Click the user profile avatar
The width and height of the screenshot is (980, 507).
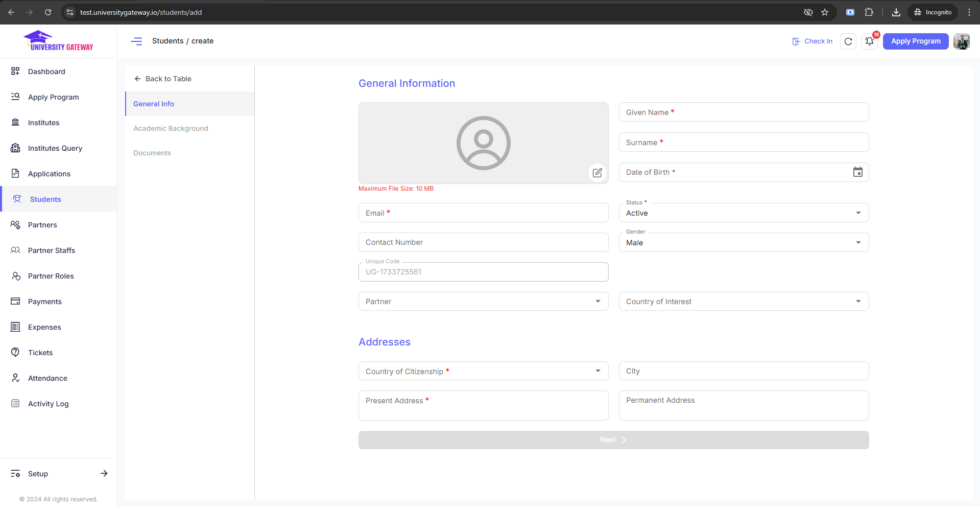pyautogui.click(x=962, y=41)
